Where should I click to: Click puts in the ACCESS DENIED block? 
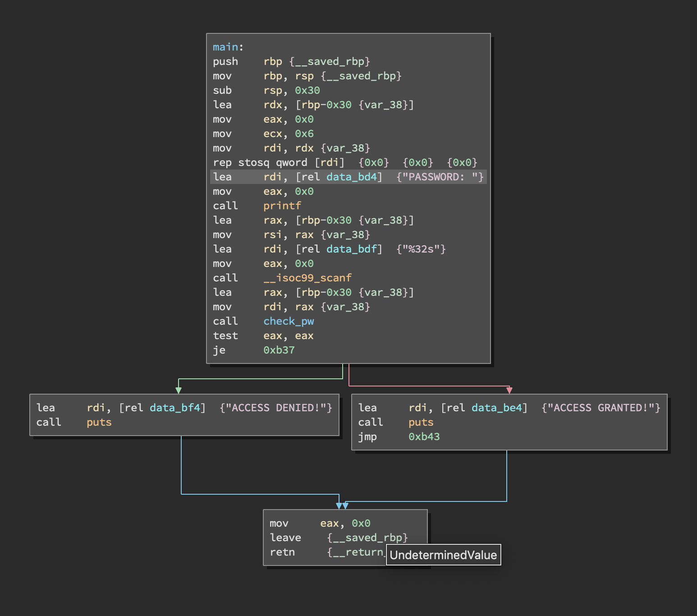click(x=99, y=422)
